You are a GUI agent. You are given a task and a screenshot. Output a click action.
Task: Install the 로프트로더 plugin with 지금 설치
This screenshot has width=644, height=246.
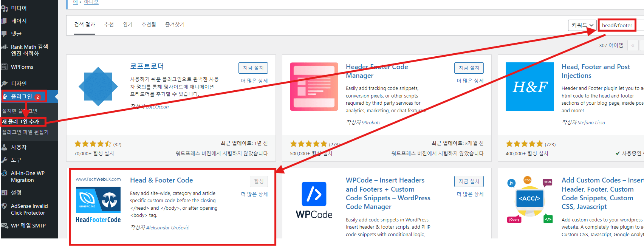click(x=253, y=68)
